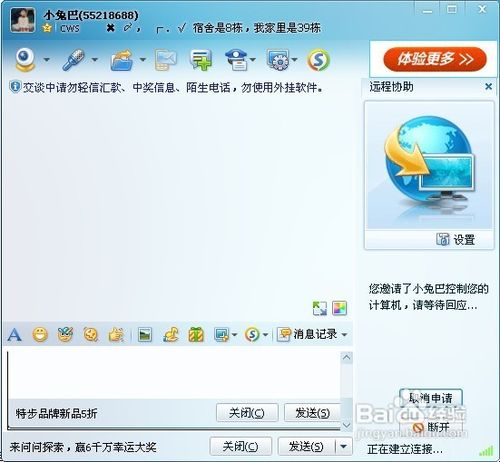The height and width of the screenshot is (462, 500).
Task: Open the remote applications gear icon
Action: point(278,60)
